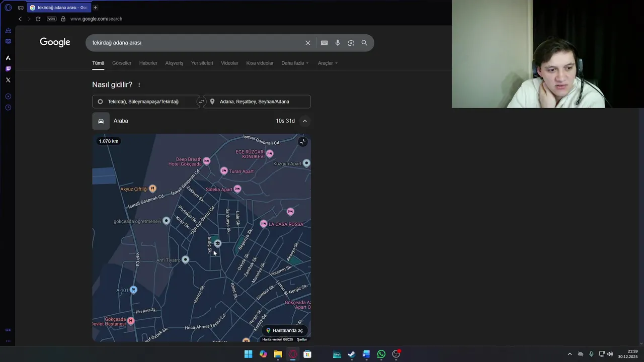Edit the Adana destination field
Screen dimensions: 644x362
(257, 102)
